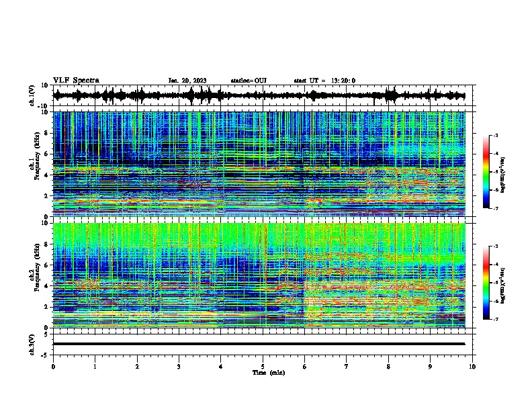532x411 pixels.
Task: Click the "station=OUI" label
Action: (249, 81)
